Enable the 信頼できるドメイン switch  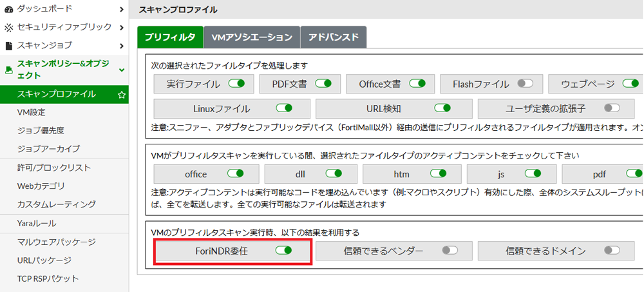[x=612, y=250]
